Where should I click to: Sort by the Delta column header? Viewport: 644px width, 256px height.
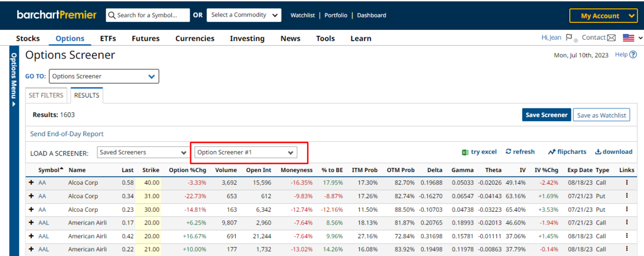[435, 170]
